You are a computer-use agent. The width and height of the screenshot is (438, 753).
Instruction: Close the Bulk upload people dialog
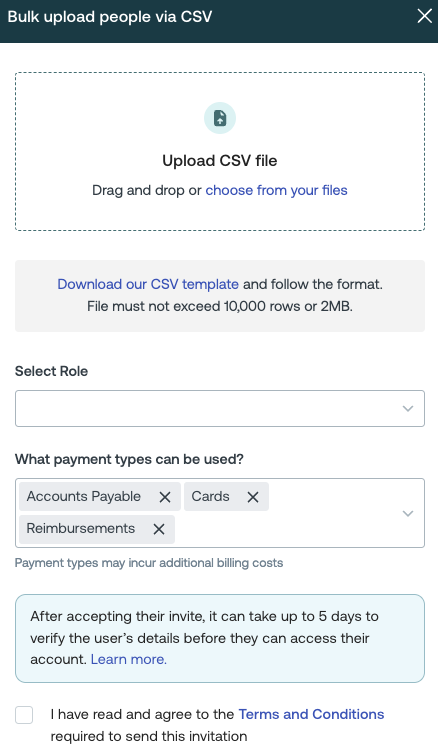coord(425,16)
